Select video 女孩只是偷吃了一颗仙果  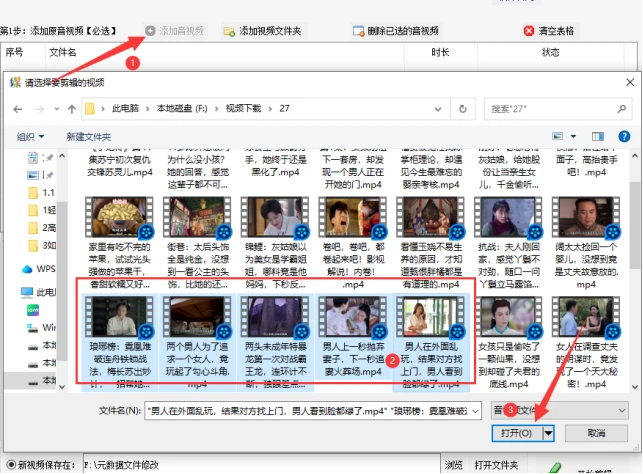pos(508,342)
